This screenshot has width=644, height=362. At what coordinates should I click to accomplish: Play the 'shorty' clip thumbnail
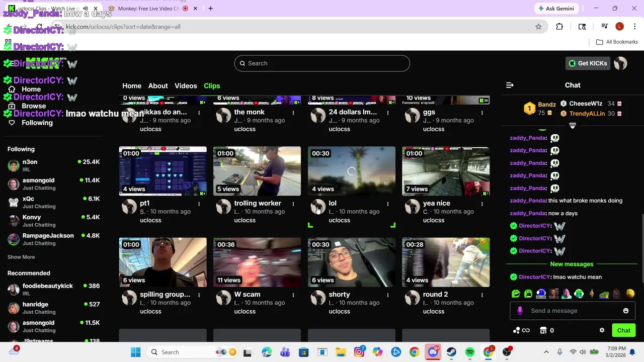[352, 262]
